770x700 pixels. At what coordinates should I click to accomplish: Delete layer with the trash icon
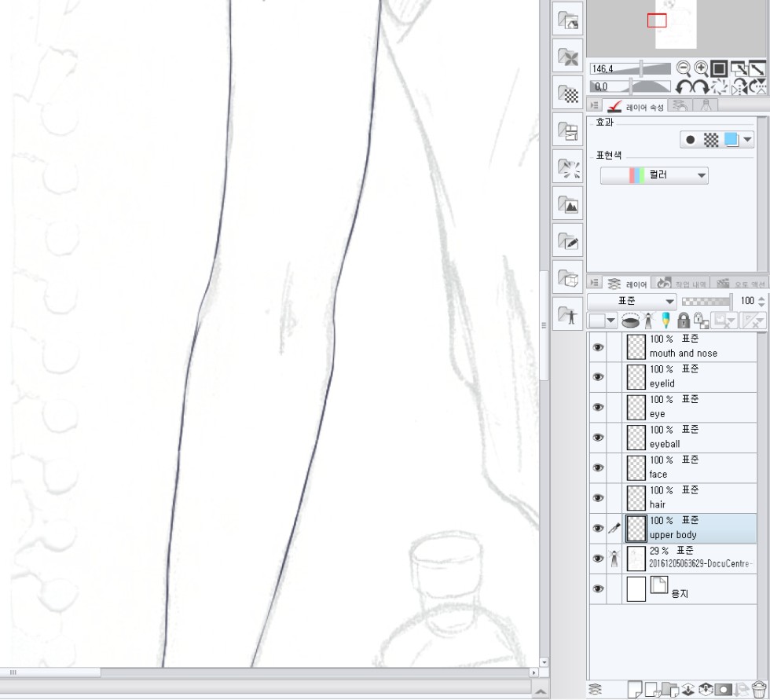point(759,689)
